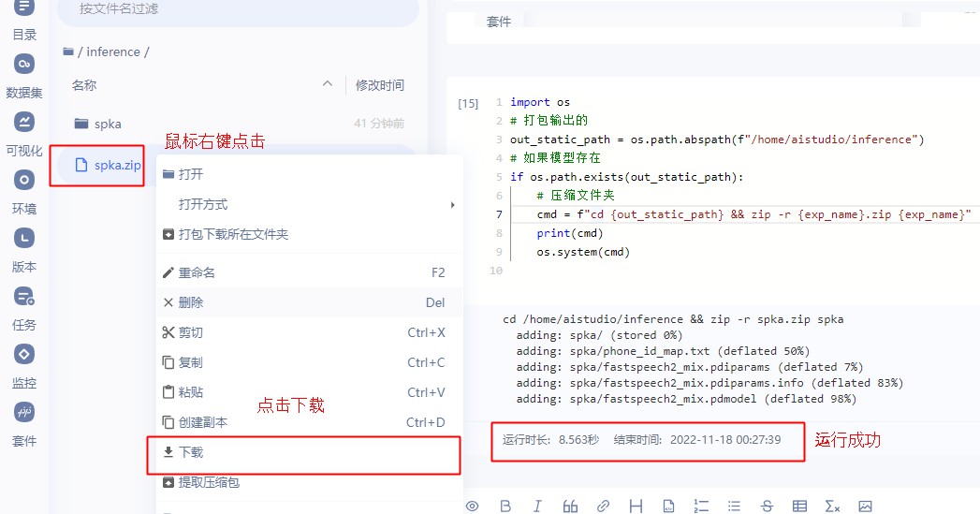Click code line 'os.system(cmd)'
The width and height of the screenshot is (980, 514).
(x=583, y=252)
